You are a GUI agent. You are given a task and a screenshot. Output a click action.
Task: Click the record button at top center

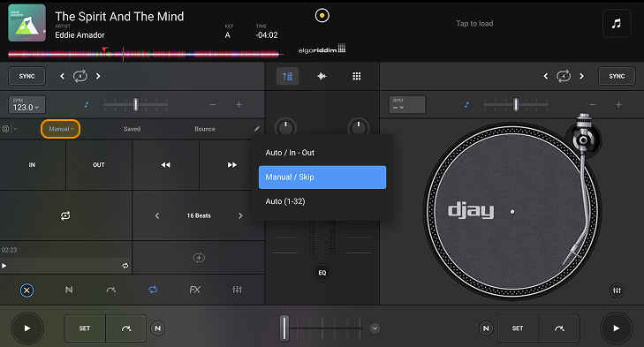coord(322,16)
